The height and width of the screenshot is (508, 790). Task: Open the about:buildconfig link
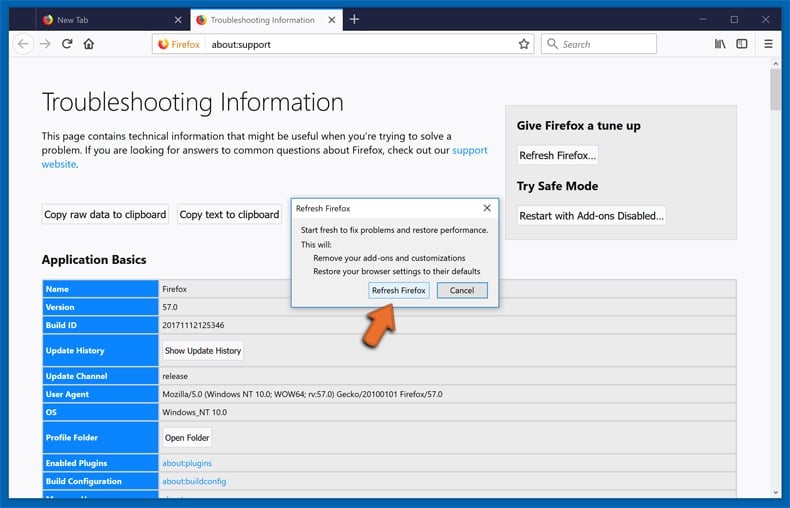(194, 481)
